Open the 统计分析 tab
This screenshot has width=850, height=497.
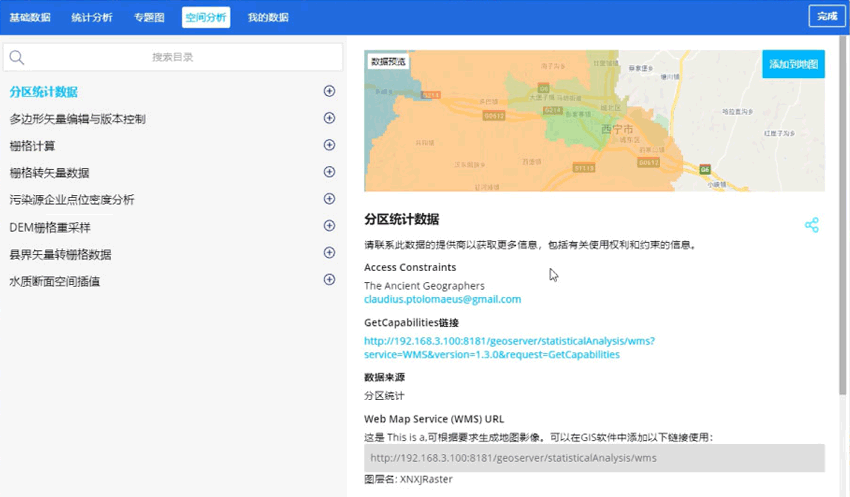click(x=92, y=17)
